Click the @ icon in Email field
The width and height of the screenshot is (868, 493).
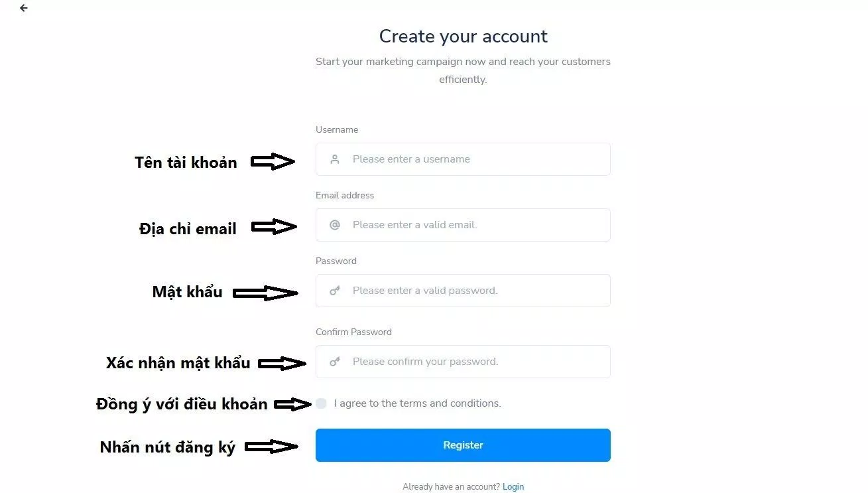coord(335,225)
